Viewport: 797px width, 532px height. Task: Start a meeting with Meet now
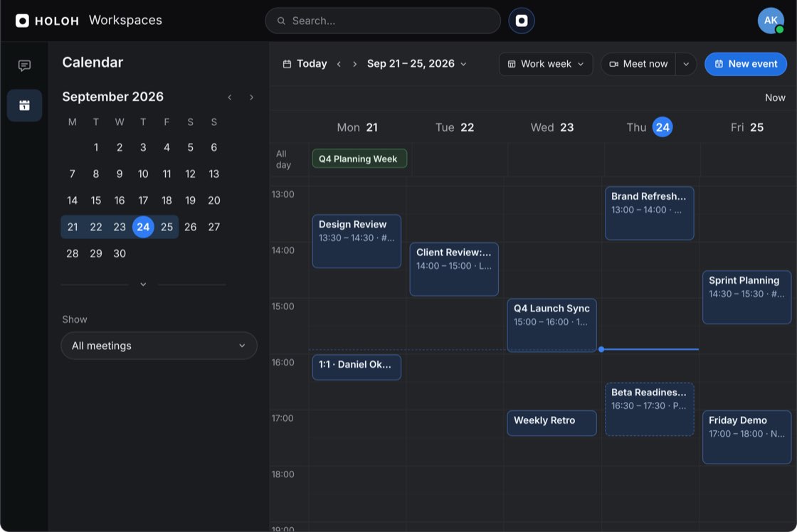click(638, 64)
